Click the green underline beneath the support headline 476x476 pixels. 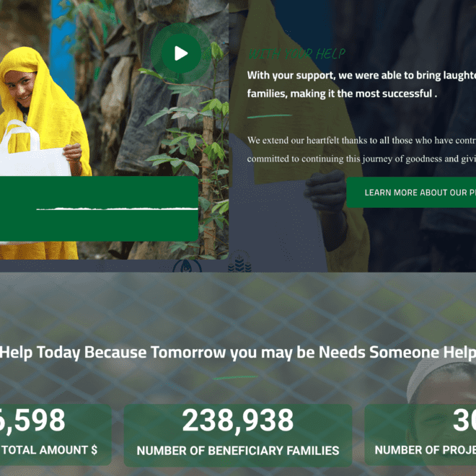click(270, 116)
